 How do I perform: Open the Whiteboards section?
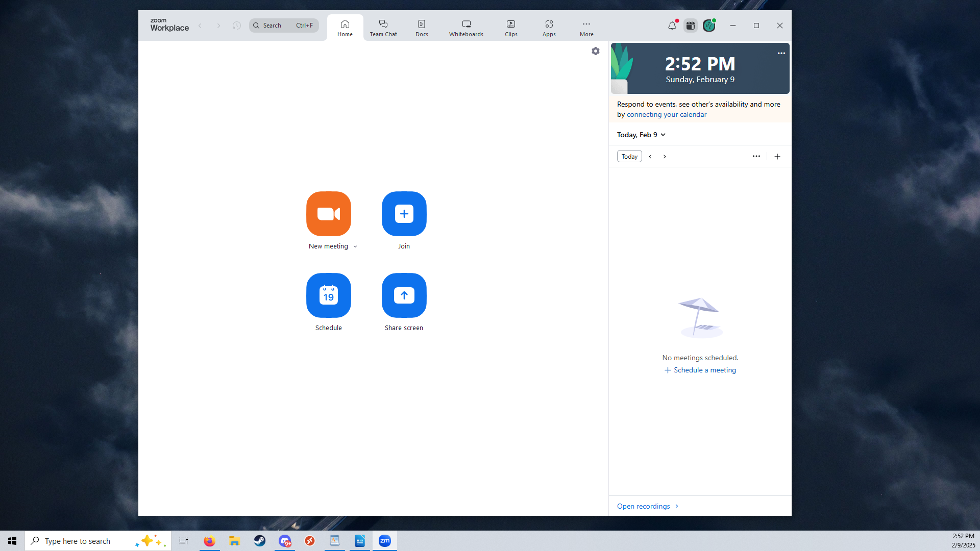click(x=466, y=28)
